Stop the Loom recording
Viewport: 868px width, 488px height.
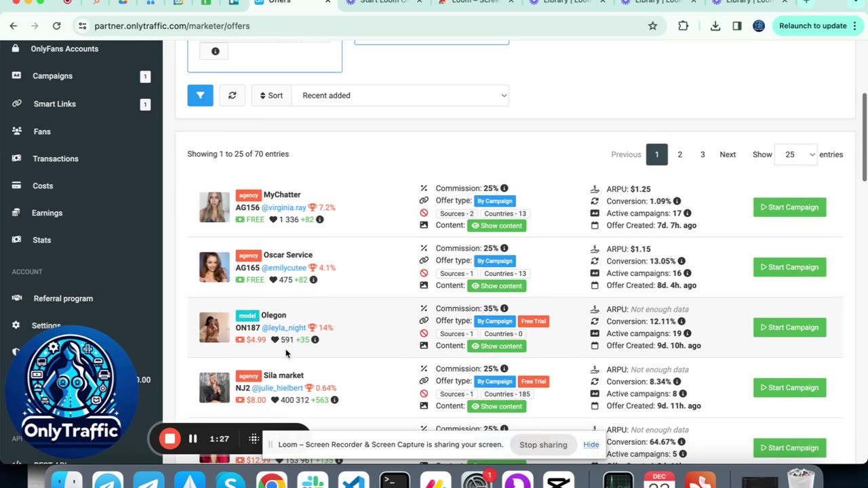(170, 439)
